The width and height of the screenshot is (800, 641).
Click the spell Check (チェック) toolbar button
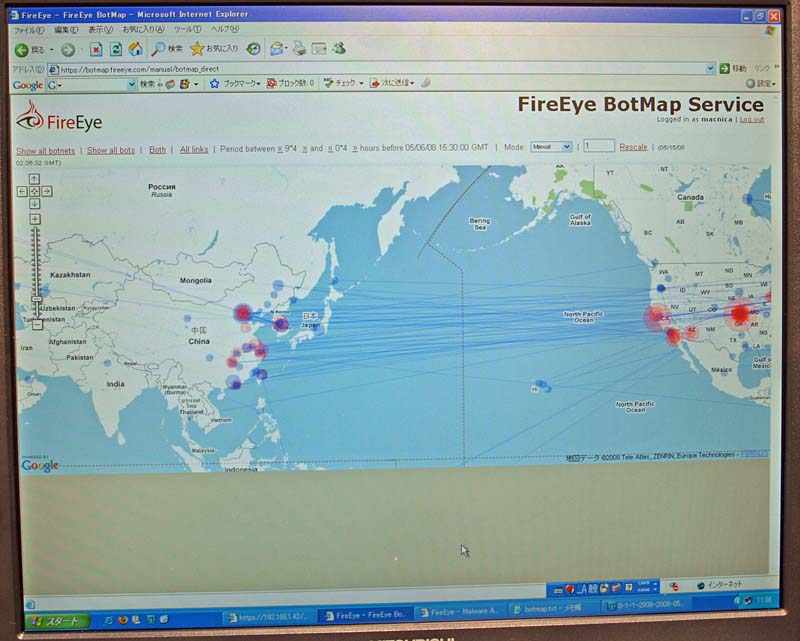click(340, 83)
